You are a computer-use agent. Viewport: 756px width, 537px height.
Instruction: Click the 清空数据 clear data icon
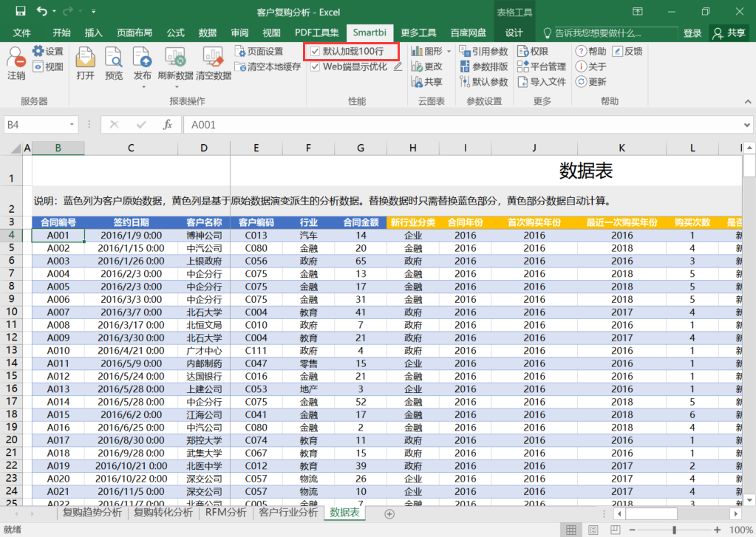[213, 58]
